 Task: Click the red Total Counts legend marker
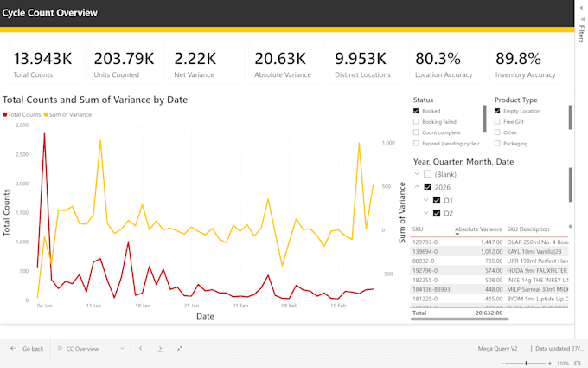pos(5,114)
